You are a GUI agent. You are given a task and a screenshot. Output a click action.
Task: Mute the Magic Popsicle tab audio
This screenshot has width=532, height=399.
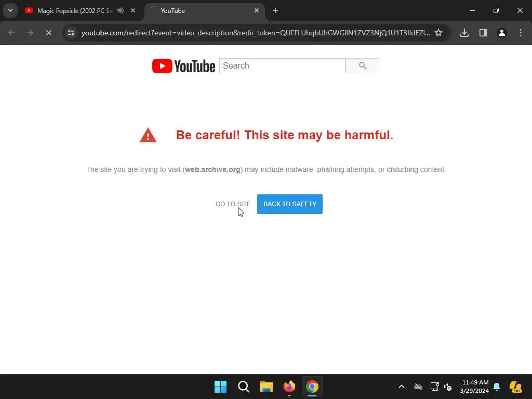(121, 10)
